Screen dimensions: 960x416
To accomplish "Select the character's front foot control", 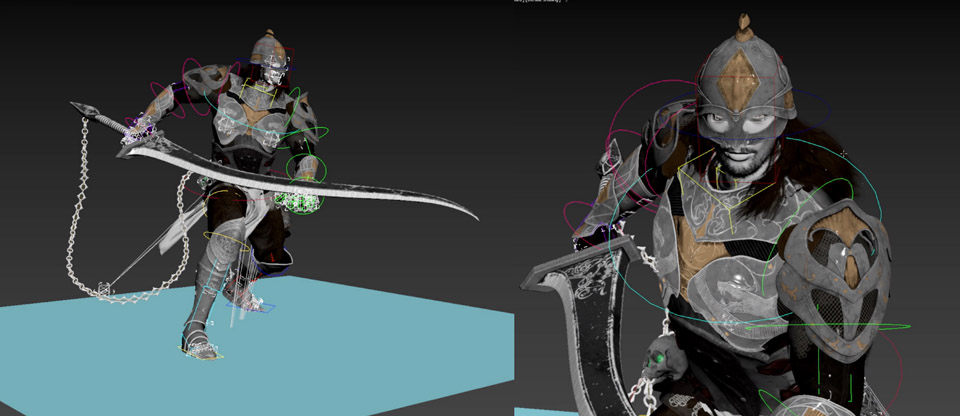I will (200, 349).
